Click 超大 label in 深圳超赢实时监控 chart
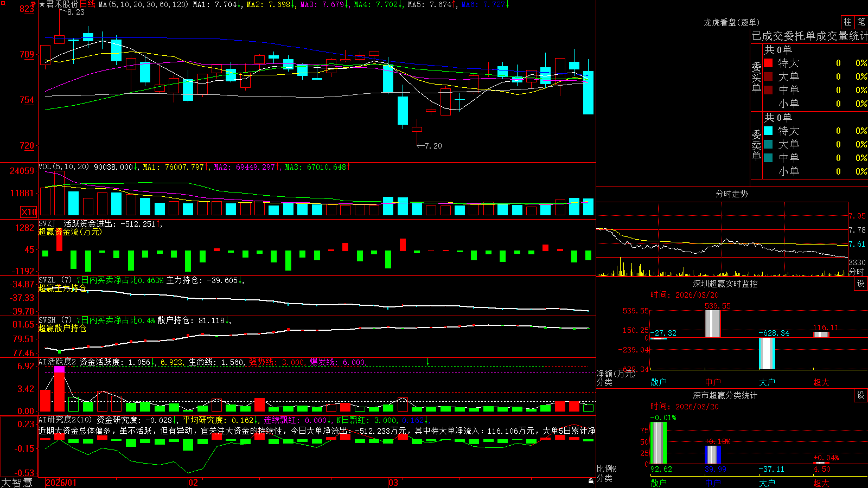This screenshot has width=868, height=488. pyautogui.click(x=821, y=382)
